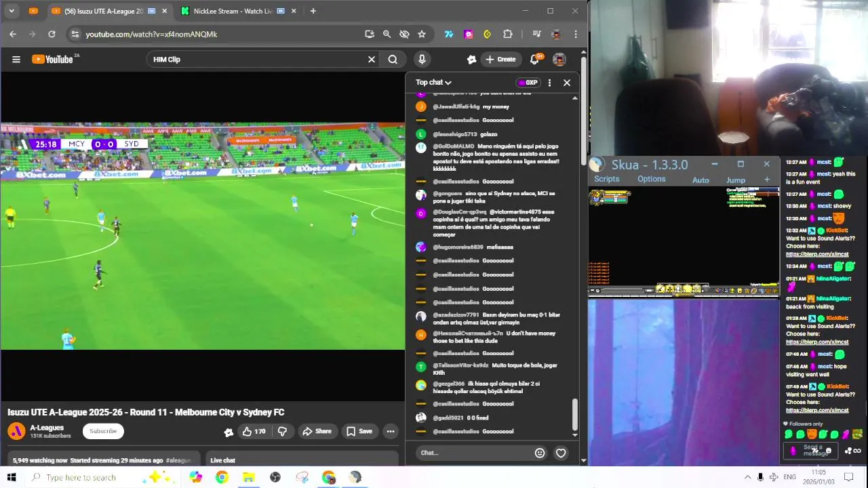Click Auto in the Skua window

(x=701, y=180)
